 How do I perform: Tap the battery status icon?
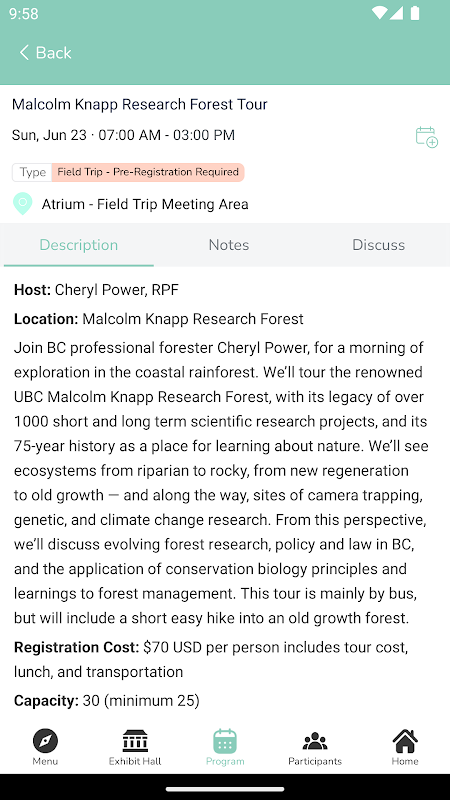tap(415, 13)
